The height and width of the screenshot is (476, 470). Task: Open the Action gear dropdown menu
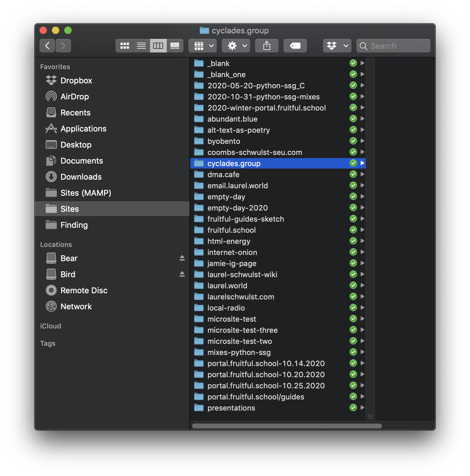pos(237,46)
